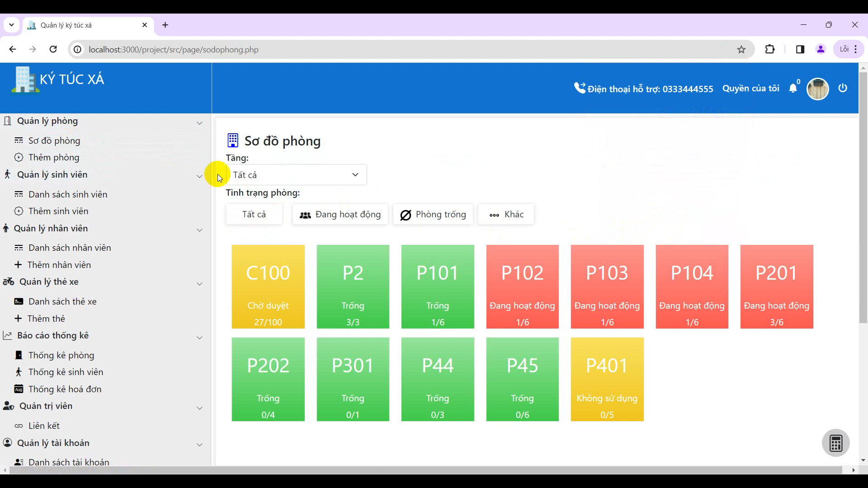Click the browser address bar URL
This screenshot has height=488, width=868.
tap(174, 50)
